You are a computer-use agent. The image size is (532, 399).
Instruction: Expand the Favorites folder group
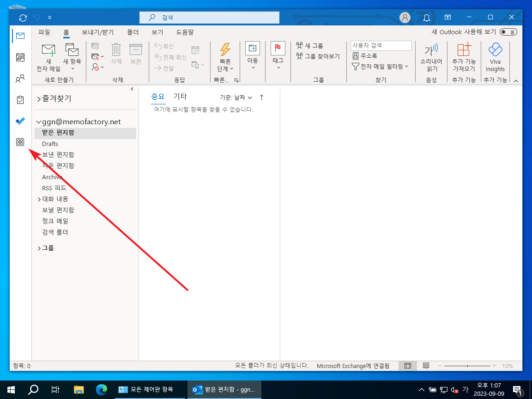[39, 99]
